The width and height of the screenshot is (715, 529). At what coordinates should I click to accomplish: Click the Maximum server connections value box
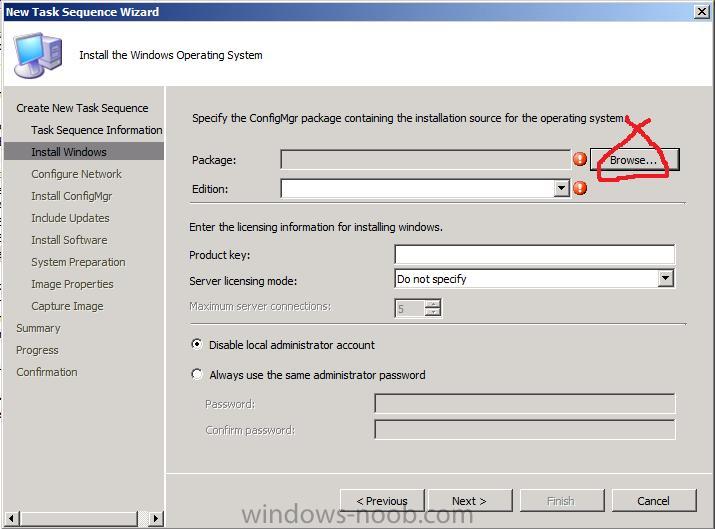coord(409,308)
